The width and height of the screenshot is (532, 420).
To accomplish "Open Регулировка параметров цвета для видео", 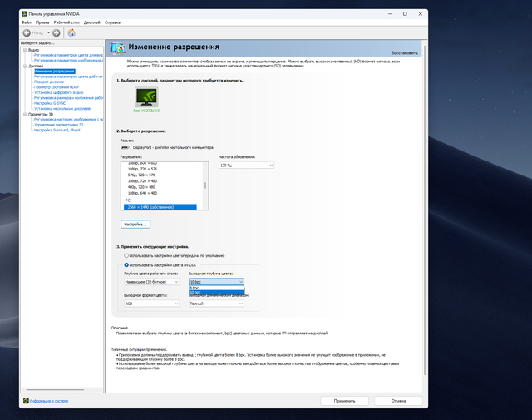I will pyautogui.click(x=68, y=55).
